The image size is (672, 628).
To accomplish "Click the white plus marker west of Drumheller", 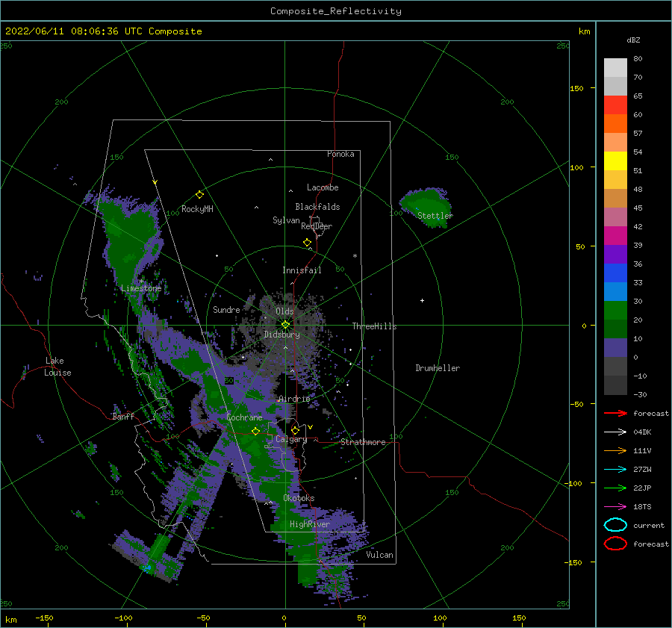I will [x=422, y=300].
